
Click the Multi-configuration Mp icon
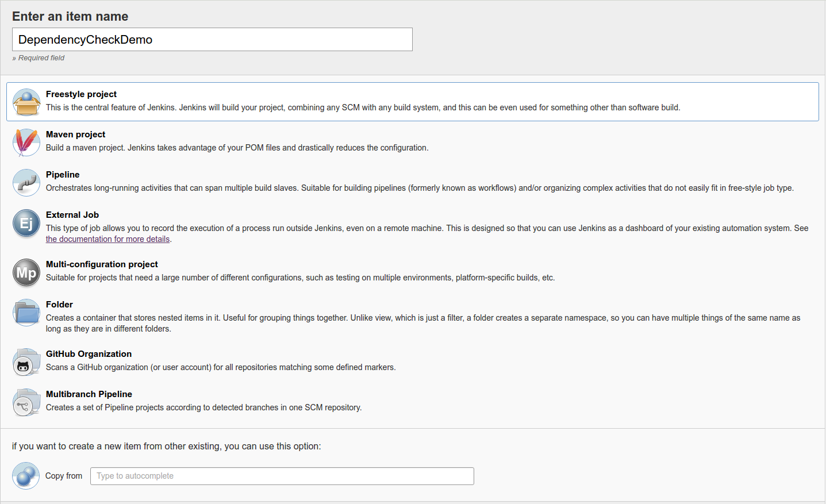[26, 272]
